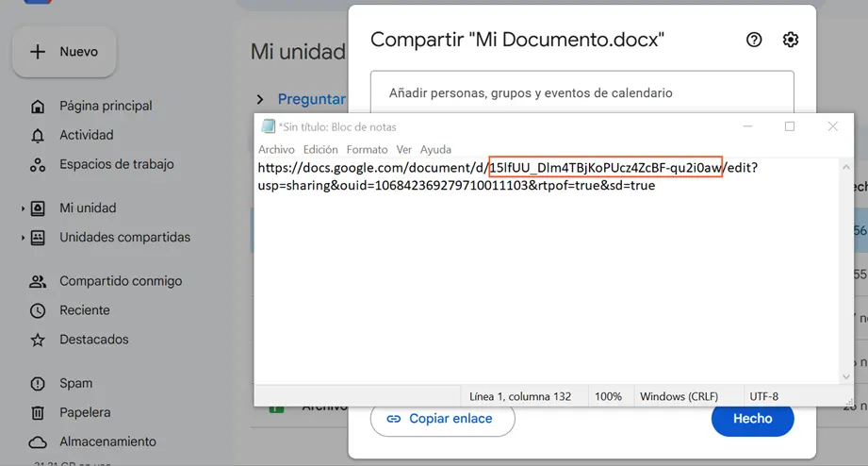The height and width of the screenshot is (466, 868).
Task: Click the clock icon for Reciente
Action: (x=38, y=311)
